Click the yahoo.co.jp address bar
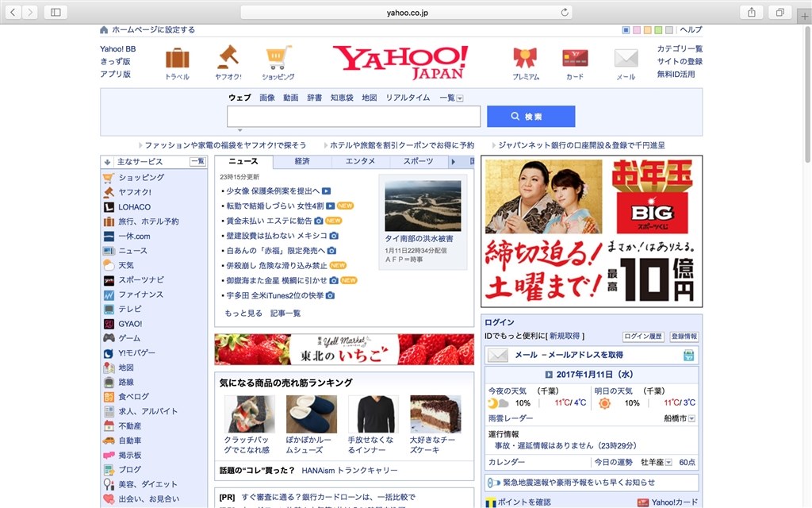The height and width of the screenshot is (508, 812). 407,13
